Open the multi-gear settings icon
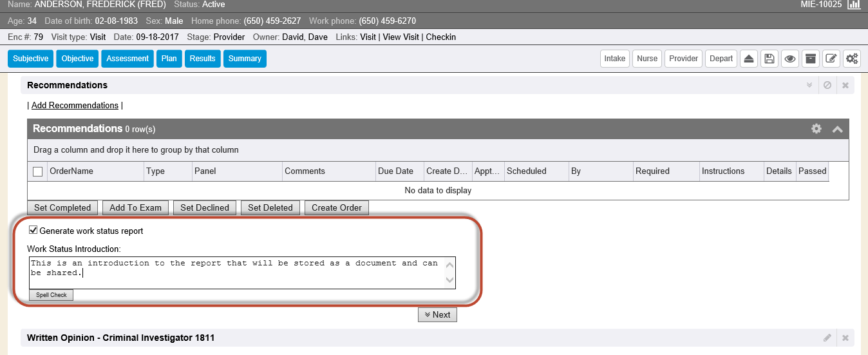Image resolution: width=868 pixels, height=355 pixels. [852, 59]
